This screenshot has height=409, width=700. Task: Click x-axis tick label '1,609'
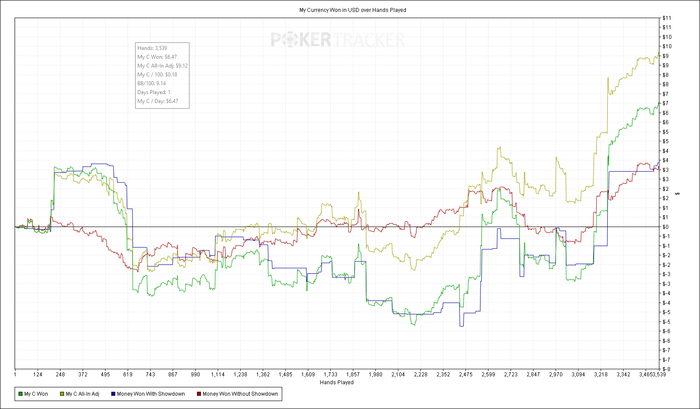(308, 375)
